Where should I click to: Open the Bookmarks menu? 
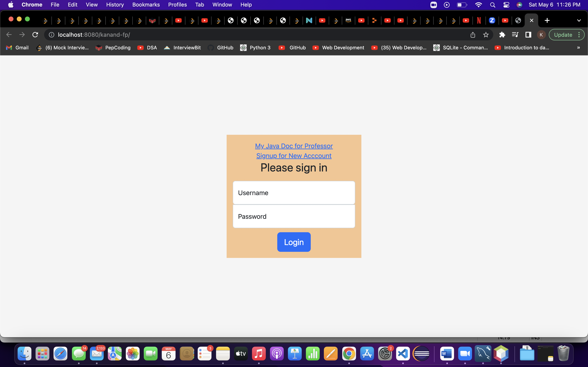(146, 5)
